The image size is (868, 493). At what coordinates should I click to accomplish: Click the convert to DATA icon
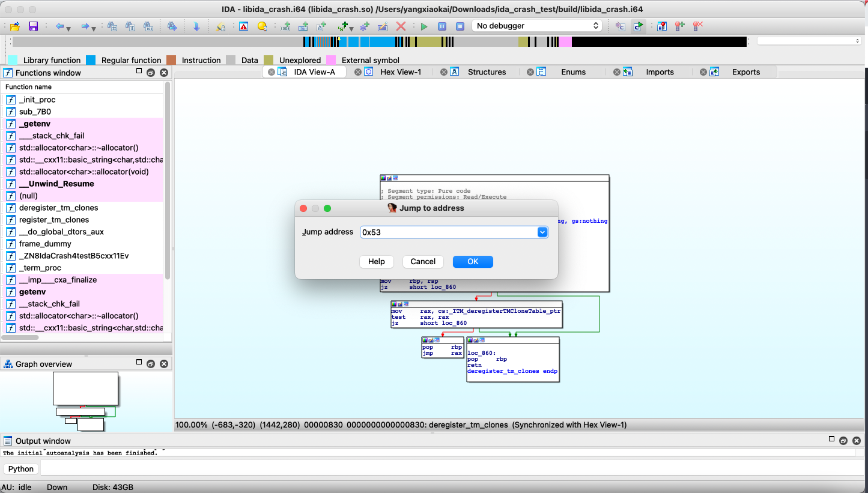pyautogui.click(x=303, y=26)
